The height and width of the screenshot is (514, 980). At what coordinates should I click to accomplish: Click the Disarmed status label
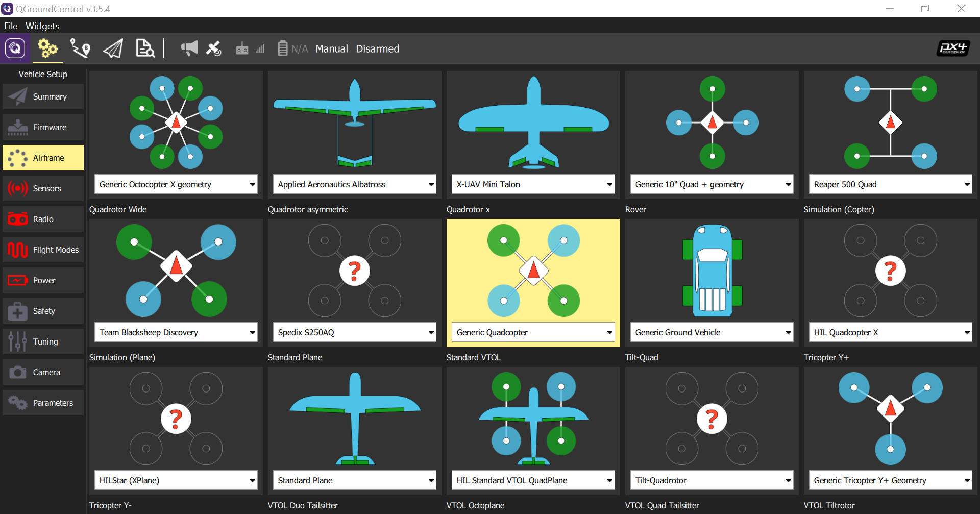[x=378, y=49]
